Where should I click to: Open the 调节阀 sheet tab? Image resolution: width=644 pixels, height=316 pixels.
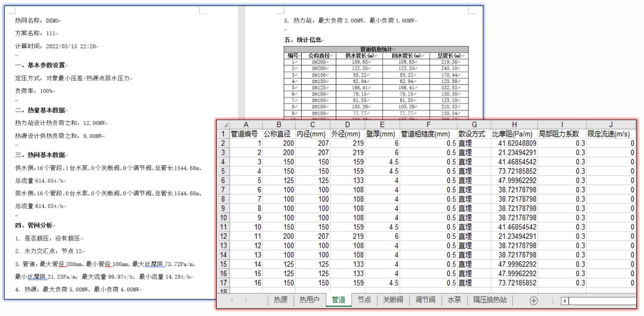tap(425, 300)
